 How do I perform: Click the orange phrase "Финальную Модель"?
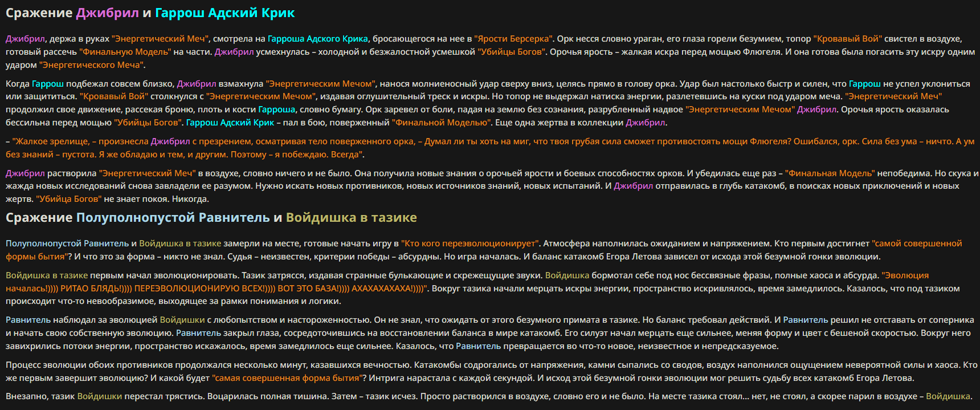pyautogui.click(x=125, y=52)
